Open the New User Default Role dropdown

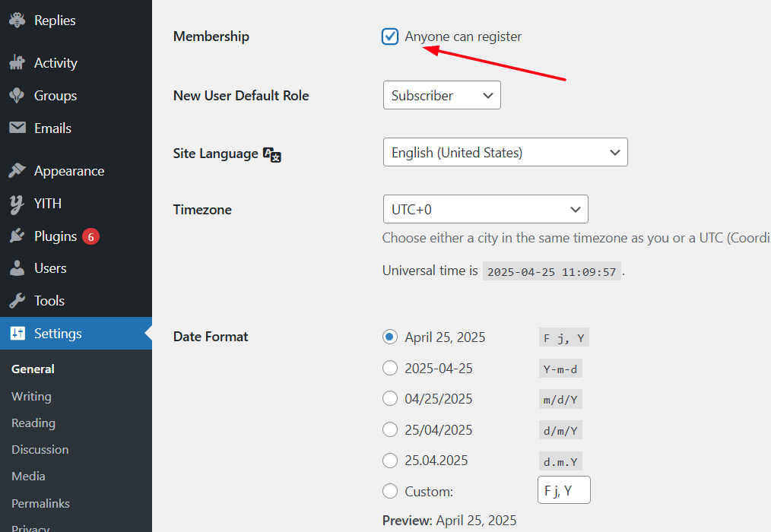(x=442, y=96)
